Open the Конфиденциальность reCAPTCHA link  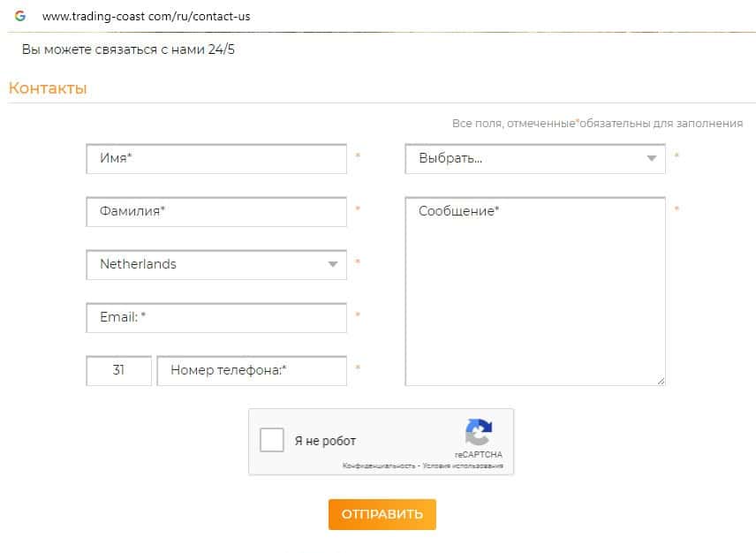379,466
